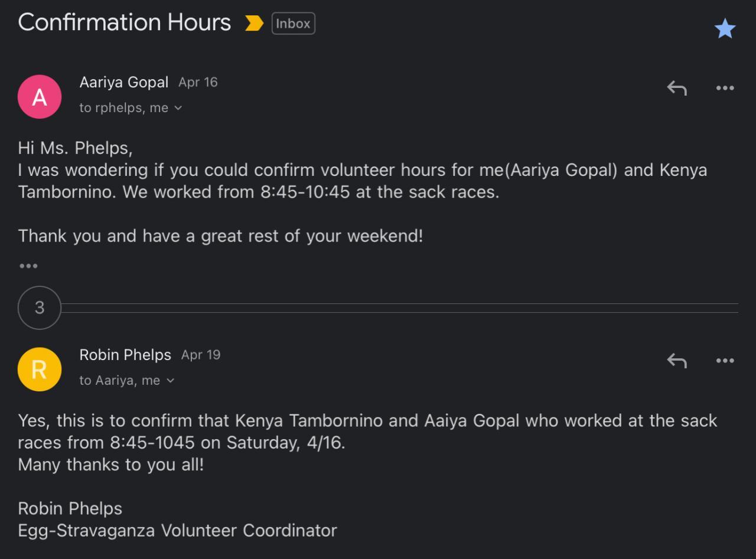
Task: Unstar the Confirmation Hours conversation
Action: (x=725, y=28)
